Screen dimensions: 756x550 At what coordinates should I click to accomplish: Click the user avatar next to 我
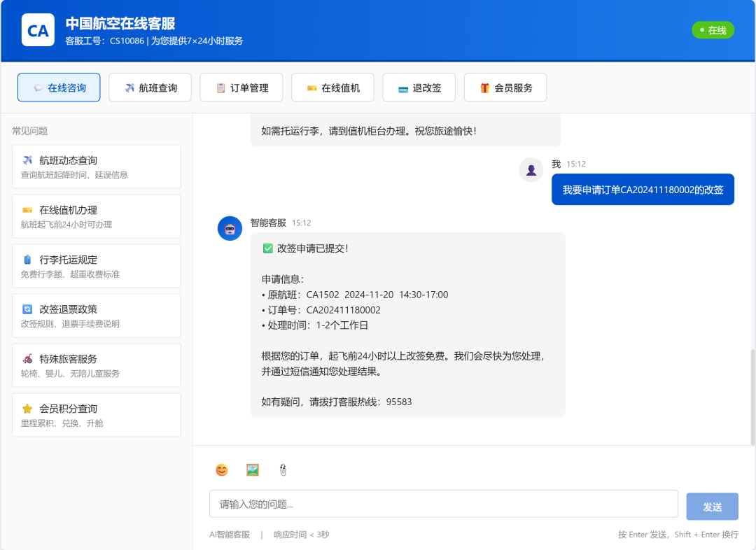click(x=531, y=169)
